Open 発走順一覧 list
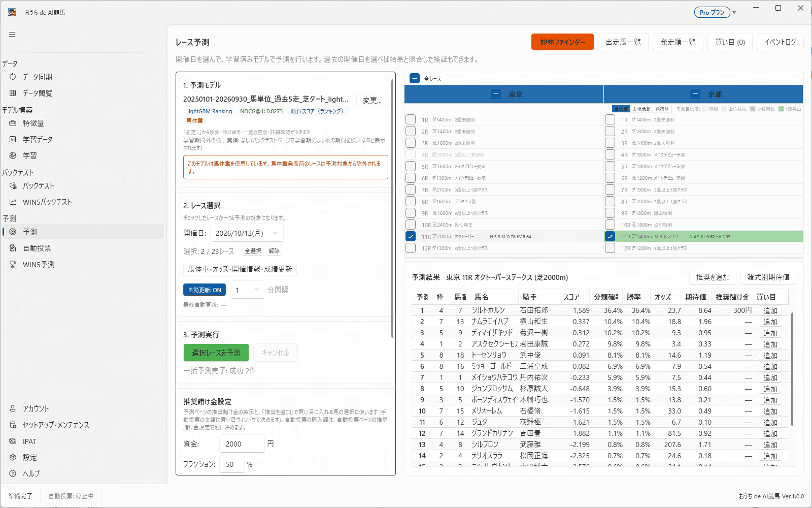Image resolution: width=812 pixels, height=508 pixels. tap(678, 42)
